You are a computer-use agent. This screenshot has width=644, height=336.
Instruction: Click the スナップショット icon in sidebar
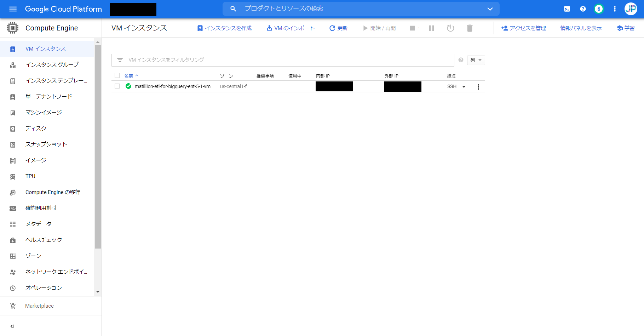[13, 145]
